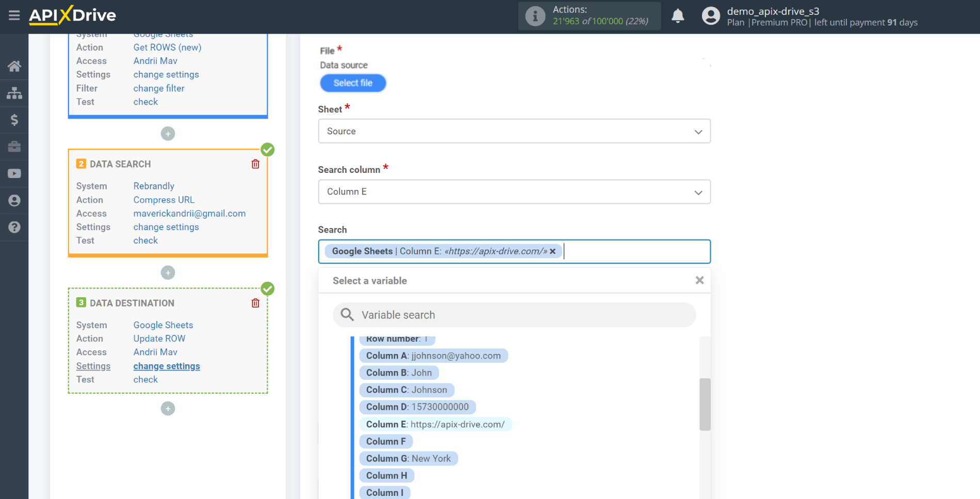Open Compress URL action link
The image size is (980, 499).
[164, 200]
